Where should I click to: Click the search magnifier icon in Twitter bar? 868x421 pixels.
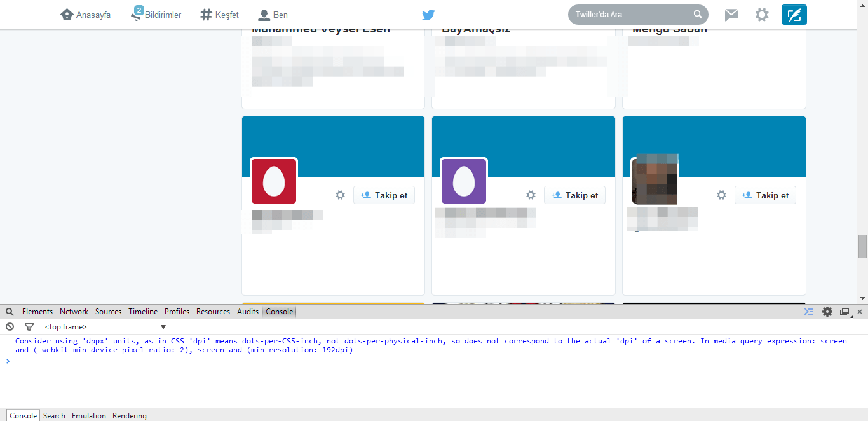coord(697,14)
